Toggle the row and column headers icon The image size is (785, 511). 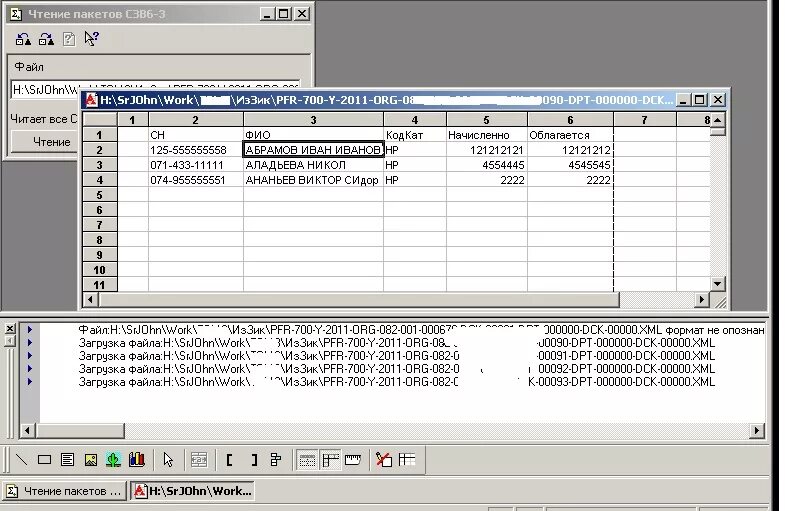point(330,459)
